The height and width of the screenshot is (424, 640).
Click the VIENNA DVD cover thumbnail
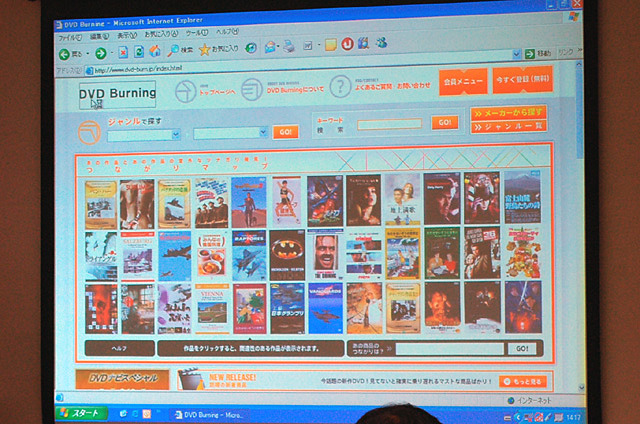click(x=212, y=309)
